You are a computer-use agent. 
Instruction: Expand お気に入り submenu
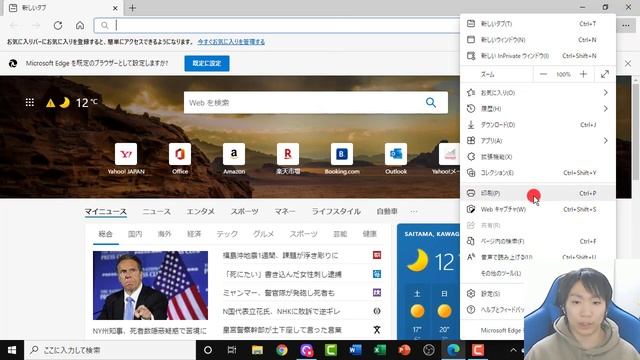[x=538, y=93]
